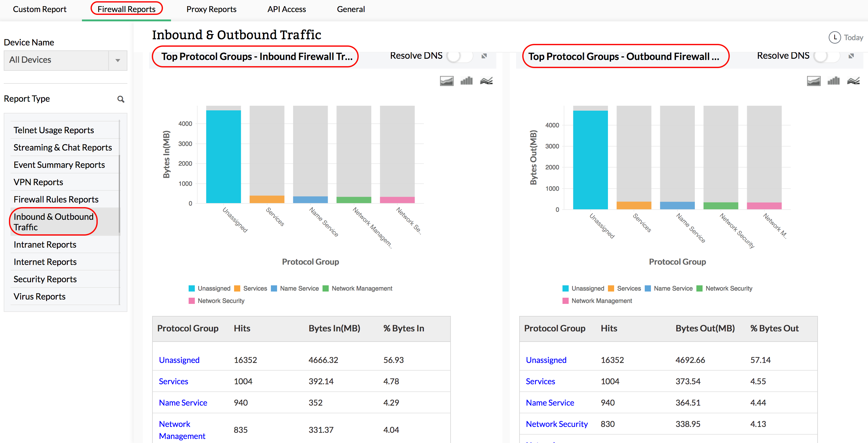Viewport: 868px width, 443px height.
Task: Switch inbound chart to area view icon
Action: tap(447, 81)
